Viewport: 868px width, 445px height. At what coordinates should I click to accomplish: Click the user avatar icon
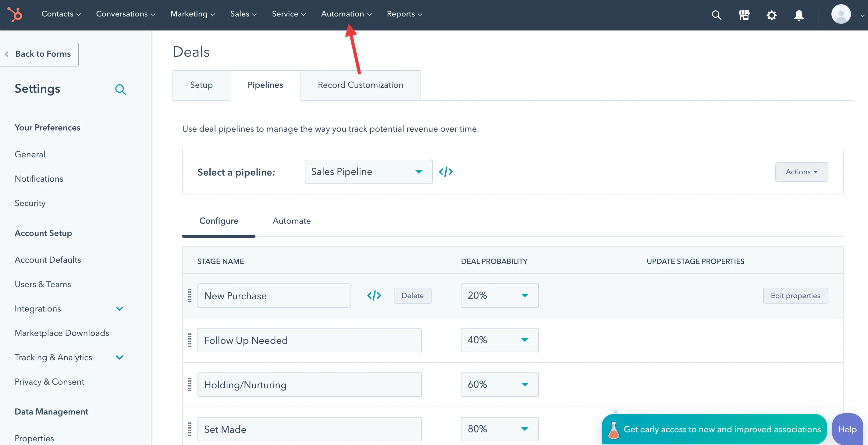point(841,14)
